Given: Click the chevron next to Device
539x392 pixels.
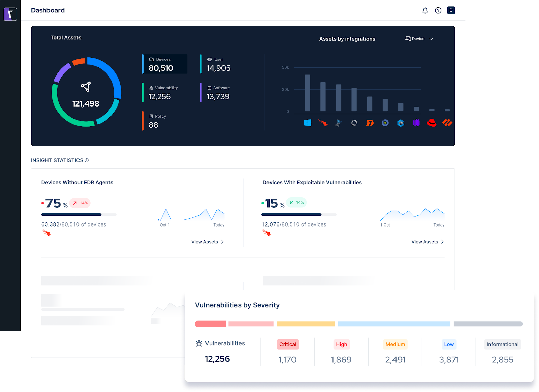Looking at the screenshot, I should coord(431,39).
